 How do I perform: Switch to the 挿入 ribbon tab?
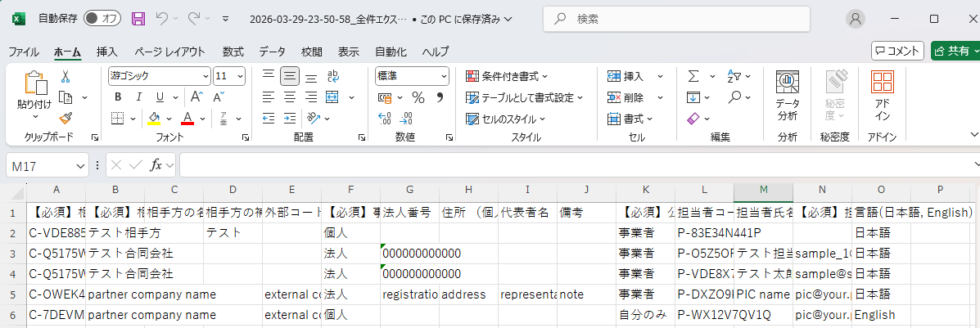107,52
